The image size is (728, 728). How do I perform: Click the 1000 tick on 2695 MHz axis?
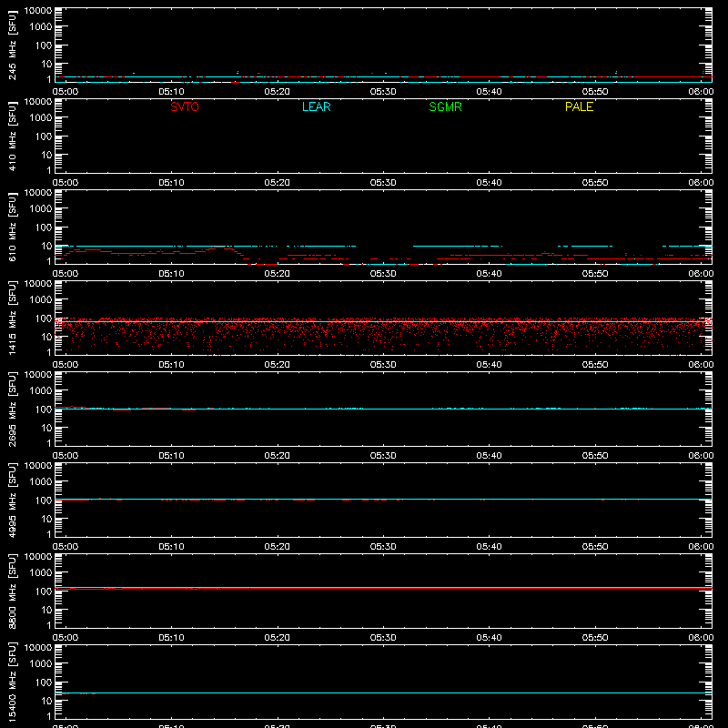pos(41,391)
